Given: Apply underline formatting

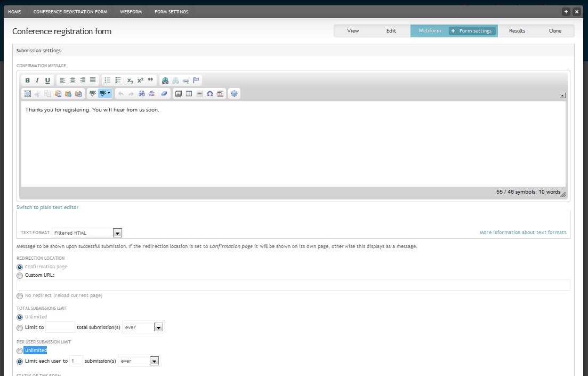Looking at the screenshot, I should (x=47, y=81).
